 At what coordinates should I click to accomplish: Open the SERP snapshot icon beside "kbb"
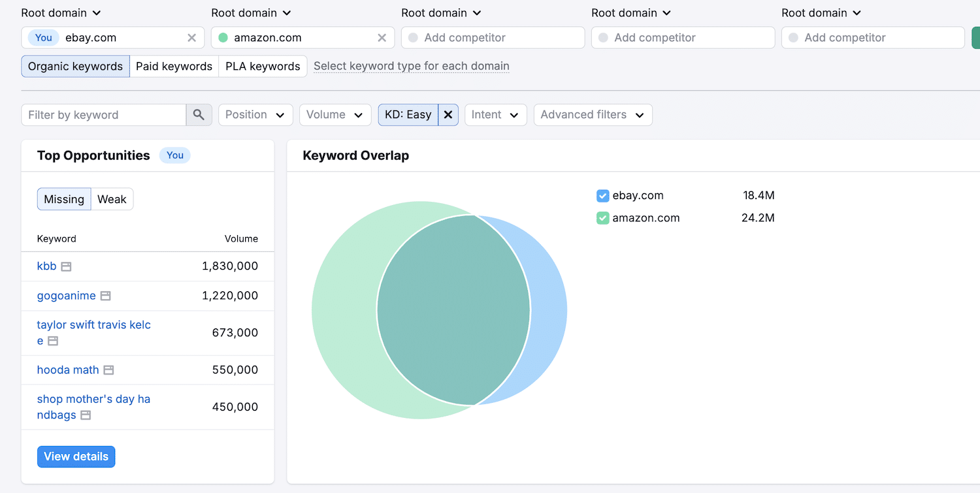[x=67, y=266]
